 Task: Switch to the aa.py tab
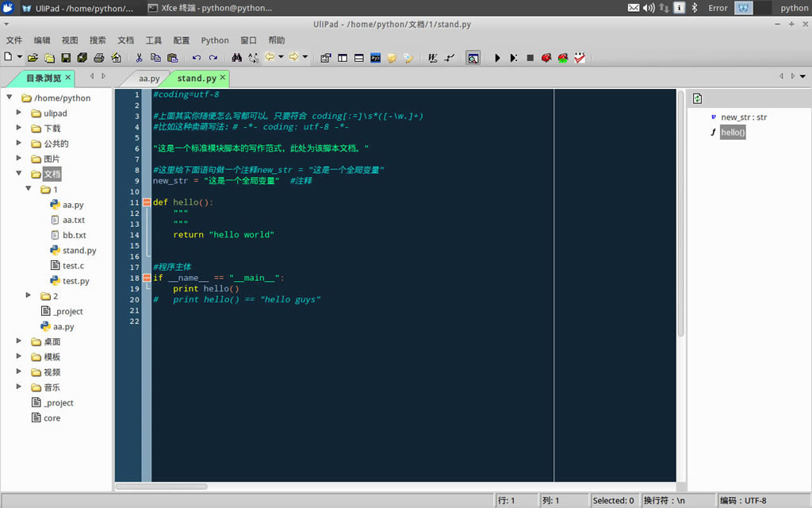point(149,79)
